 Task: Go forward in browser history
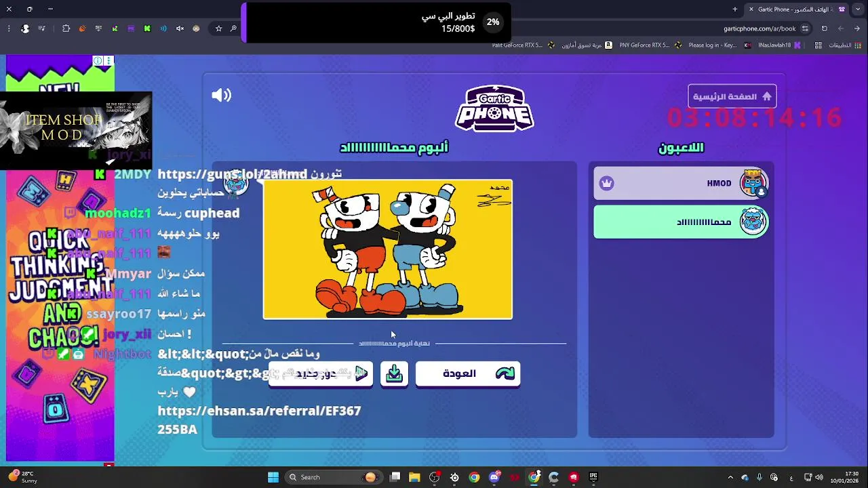tap(841, 28)
